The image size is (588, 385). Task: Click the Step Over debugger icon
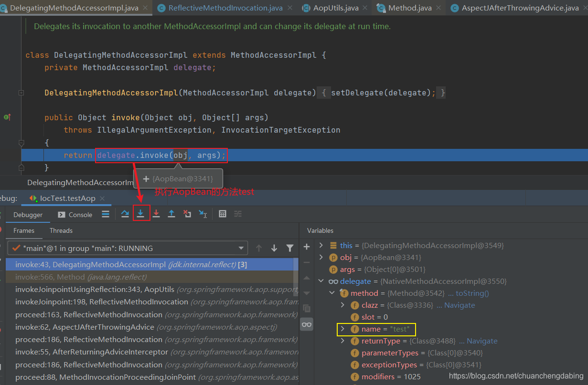click(x=125, y=215)
